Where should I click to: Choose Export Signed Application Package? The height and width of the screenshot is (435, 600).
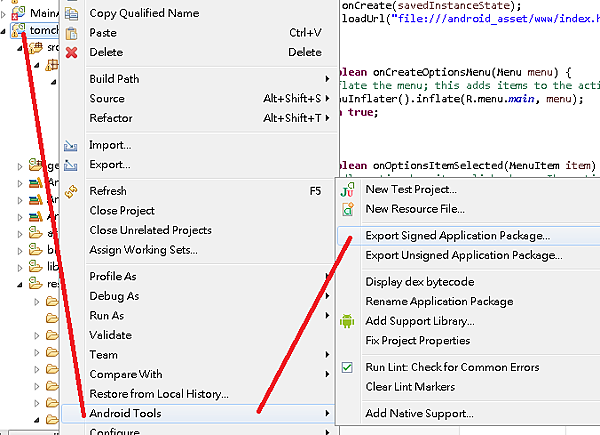(468, 236)
